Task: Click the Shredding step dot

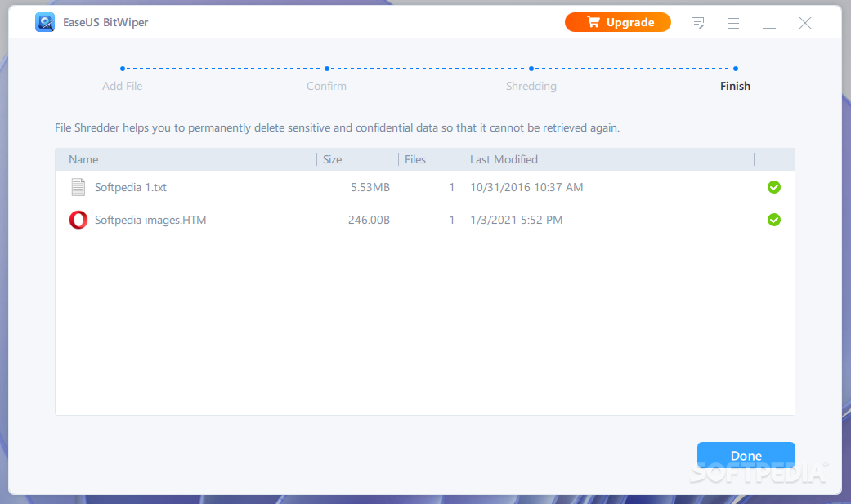Action: 531,69
